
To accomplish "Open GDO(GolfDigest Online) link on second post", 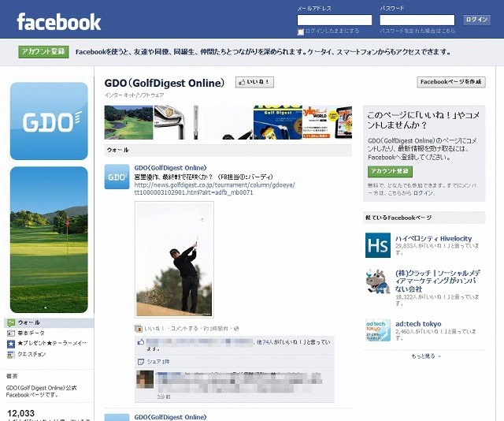I will click(x=170, y=417).
